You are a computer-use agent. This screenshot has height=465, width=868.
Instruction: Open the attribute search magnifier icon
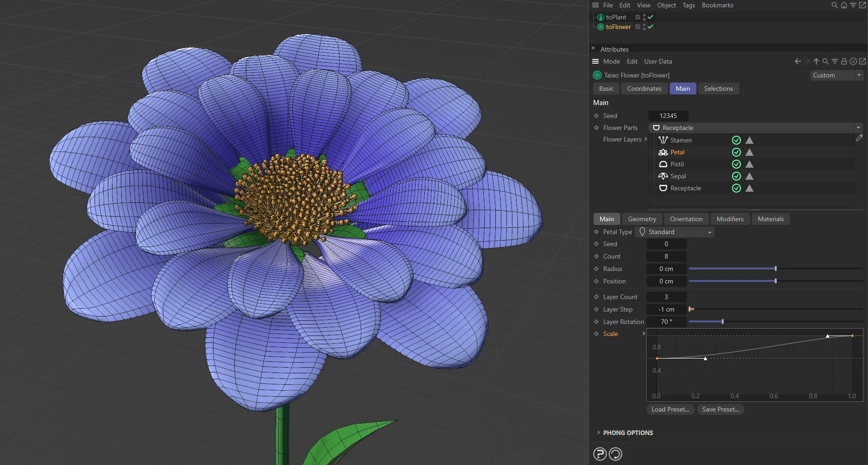point(825,61)
